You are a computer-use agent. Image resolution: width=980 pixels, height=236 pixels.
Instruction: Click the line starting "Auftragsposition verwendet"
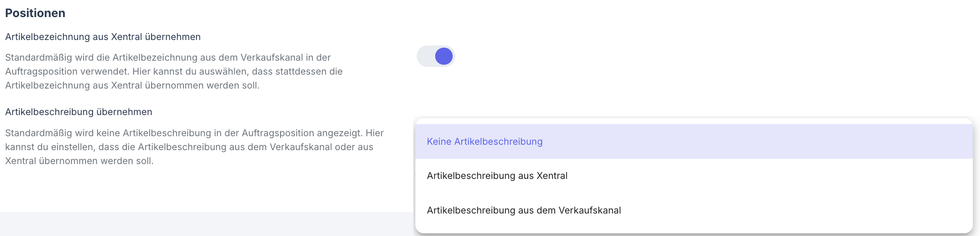(x=174, y=71)
